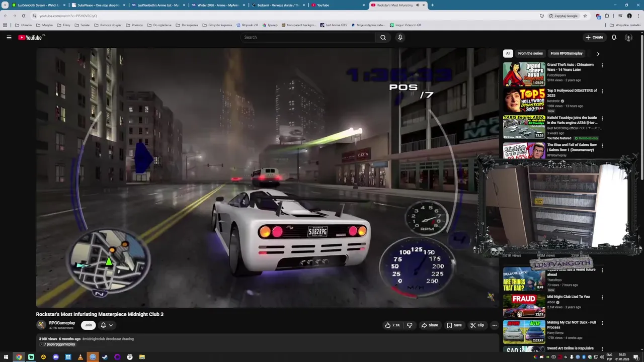The width and height of the screenshot is (644, 362).
Task: Open options for Making My Car NOT Suck
Action: pyautogui.click(x=602, y=323)
